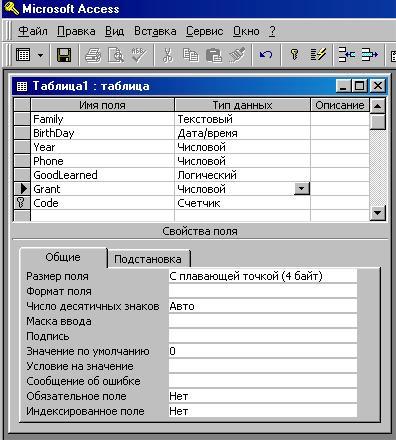Click the Значение по умолчанию field

pos(263,351)
